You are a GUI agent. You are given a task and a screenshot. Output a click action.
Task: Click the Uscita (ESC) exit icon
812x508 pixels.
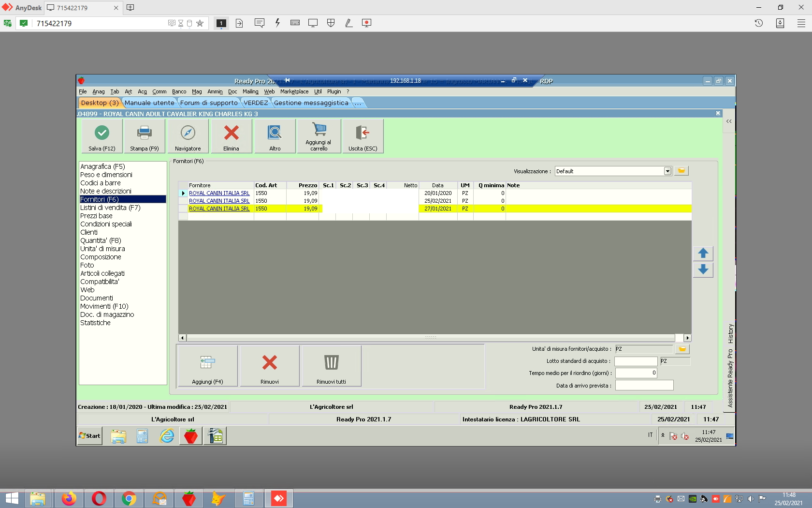coord(362,136)
